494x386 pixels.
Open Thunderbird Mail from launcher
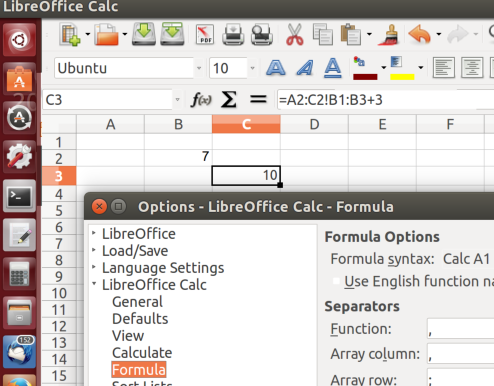[19, 352]
